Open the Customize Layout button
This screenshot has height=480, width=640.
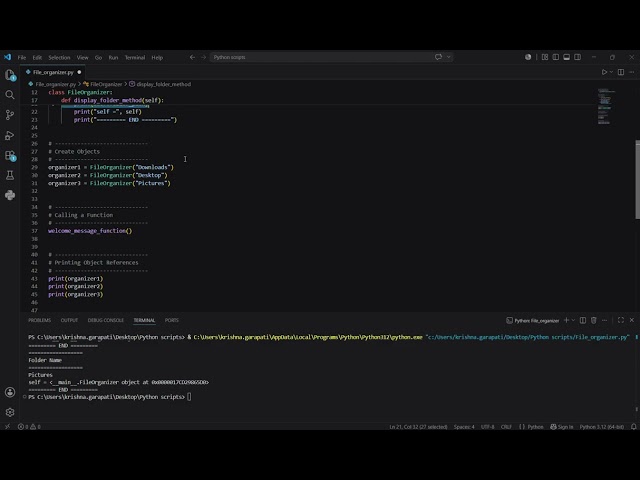pos(544,57)
